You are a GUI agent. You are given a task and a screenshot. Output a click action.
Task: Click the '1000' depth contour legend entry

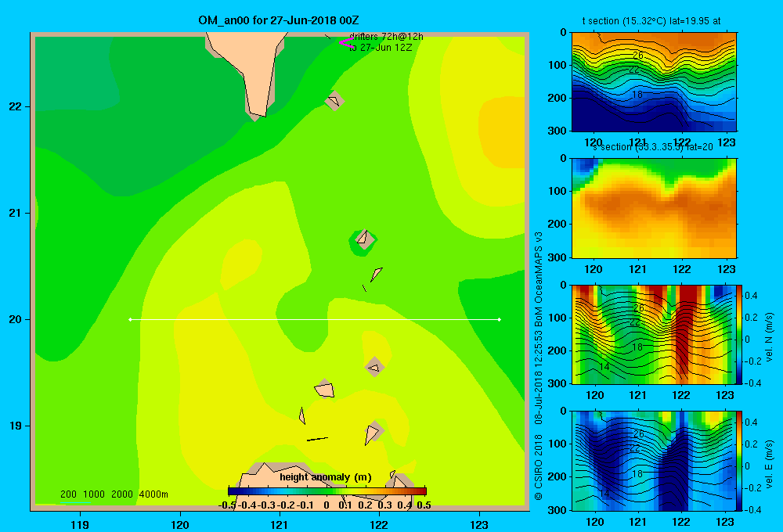pos(94,494)
